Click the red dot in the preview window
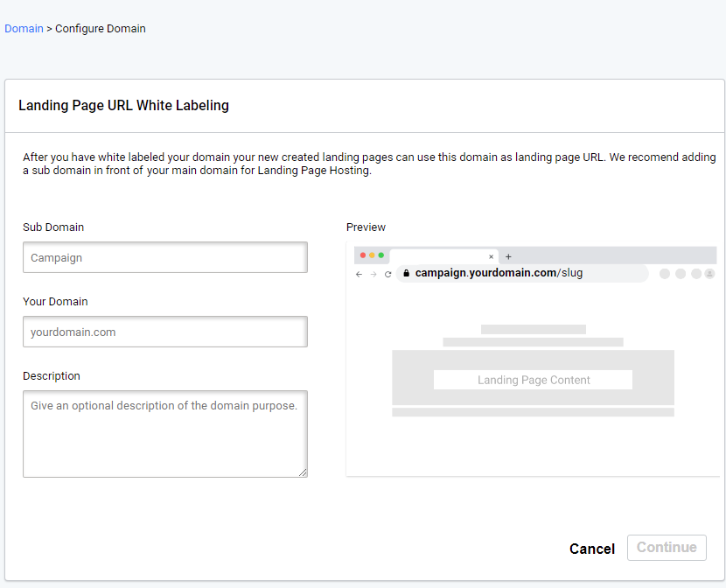The image size is (726, 588). click(363, 255)
